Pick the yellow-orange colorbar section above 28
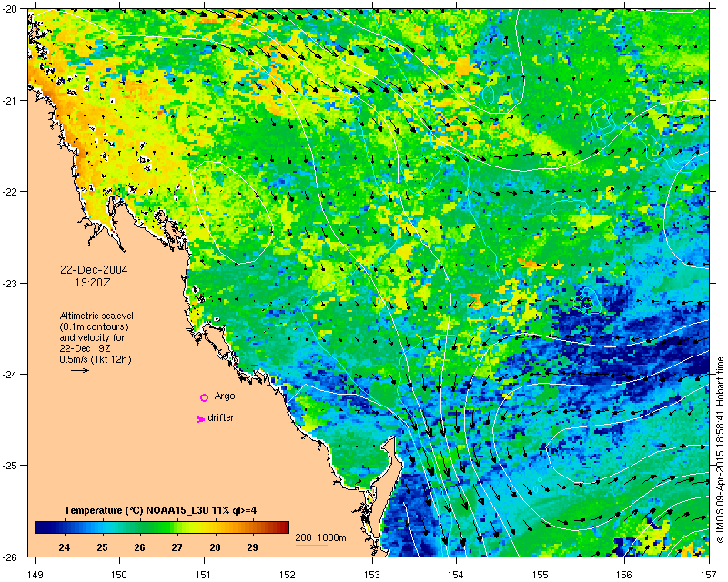This screenshot has height=582, width=728. (215, 527)
